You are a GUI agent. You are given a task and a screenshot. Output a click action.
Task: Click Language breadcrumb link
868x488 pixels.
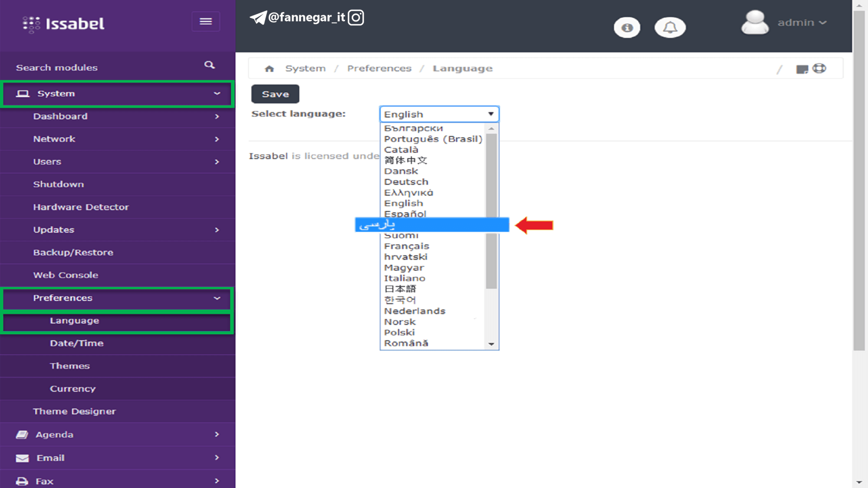463,69
